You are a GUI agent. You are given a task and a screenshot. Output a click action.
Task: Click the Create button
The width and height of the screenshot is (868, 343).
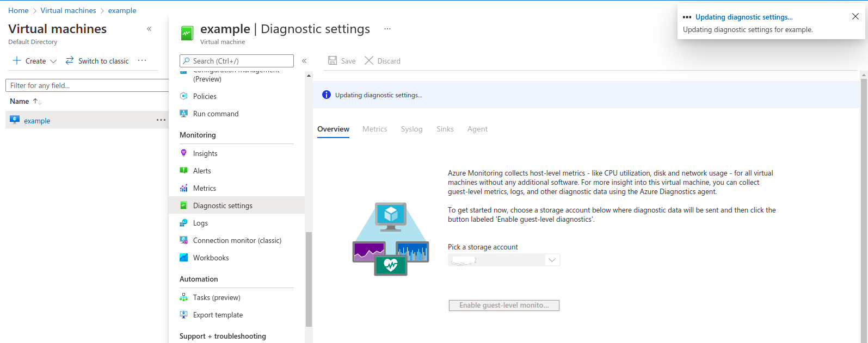35,61
